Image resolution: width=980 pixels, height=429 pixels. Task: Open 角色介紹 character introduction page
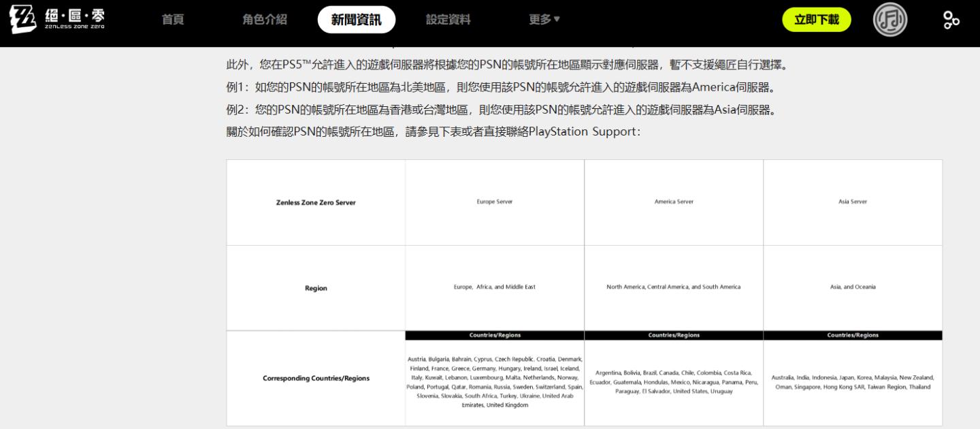click(x=265, y=20)
